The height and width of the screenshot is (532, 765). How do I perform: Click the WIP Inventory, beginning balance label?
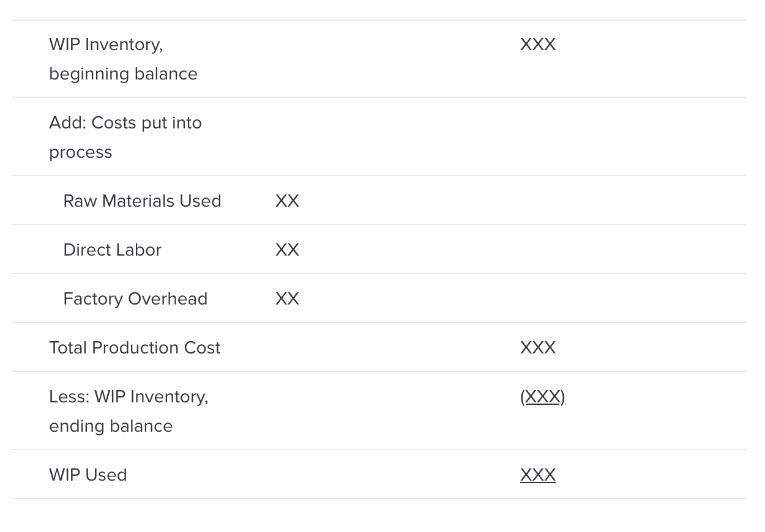tap(123, 59)
